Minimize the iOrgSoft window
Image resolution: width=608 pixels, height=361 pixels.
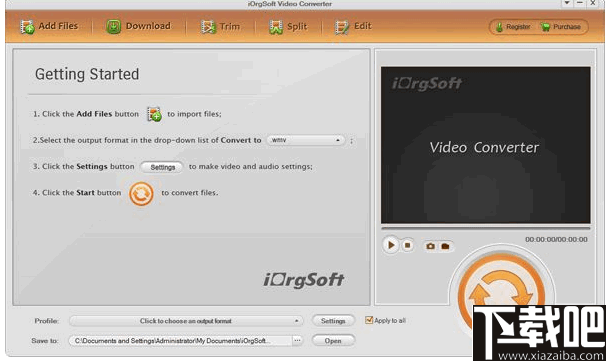579,3
